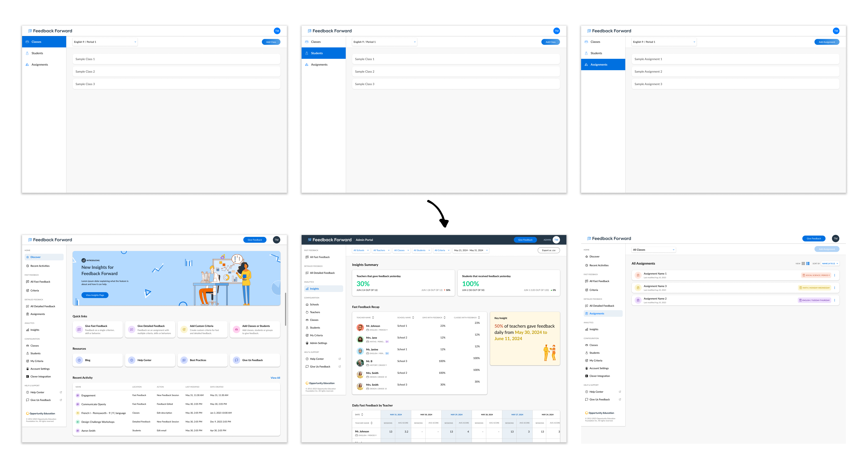Select Recent Activities in Discover page sidebar
Screen dimensions: 868x468
coord(40,266)
